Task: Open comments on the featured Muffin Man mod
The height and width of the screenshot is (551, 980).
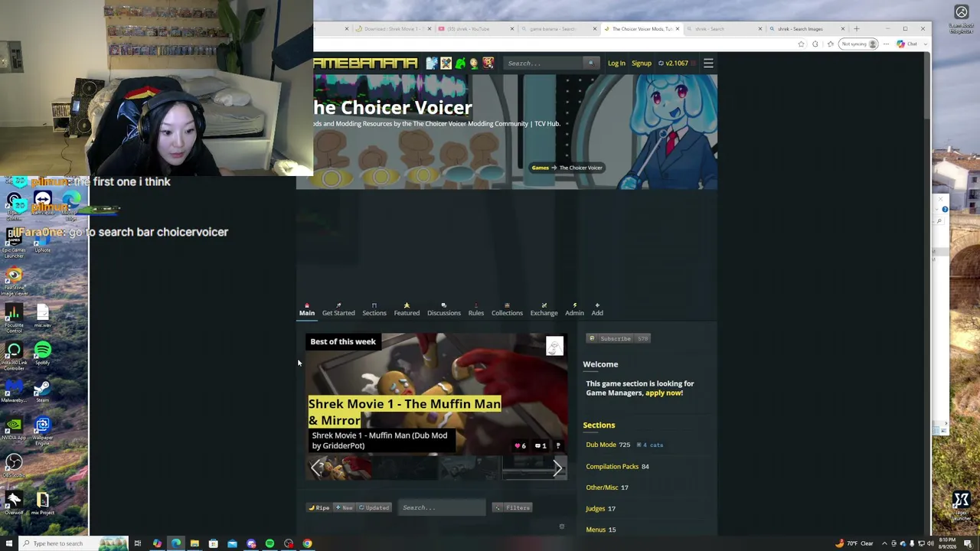Action: coord(541,445)
